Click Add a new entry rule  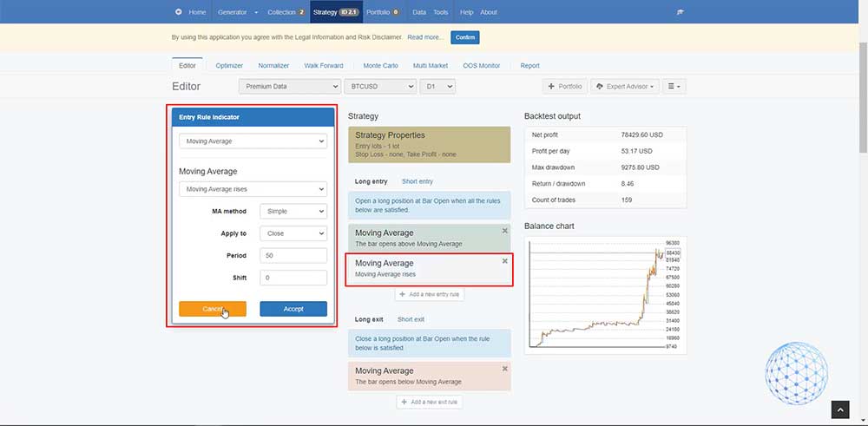[429, 295]
